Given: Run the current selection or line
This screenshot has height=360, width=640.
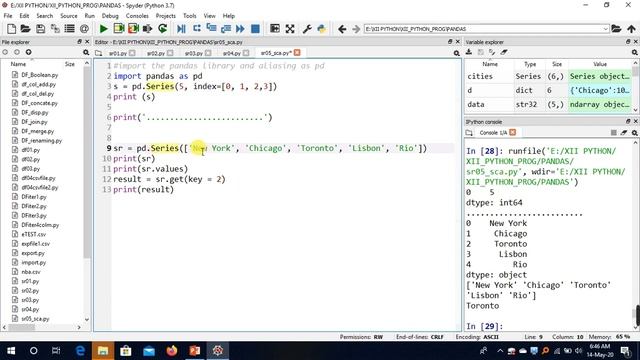Looking at the screenshot, I should [147, 29].
